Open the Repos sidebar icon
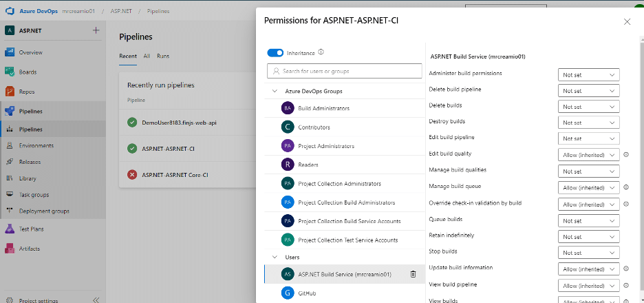Image resolution: width=644 pixels, height=303 pixels. point(10,92)
